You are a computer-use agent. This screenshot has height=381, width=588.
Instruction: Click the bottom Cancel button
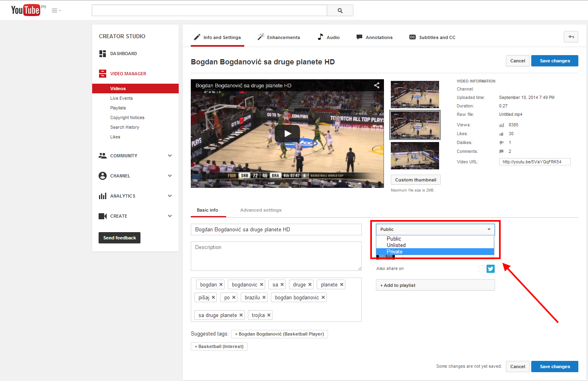[x=518, y=367]
